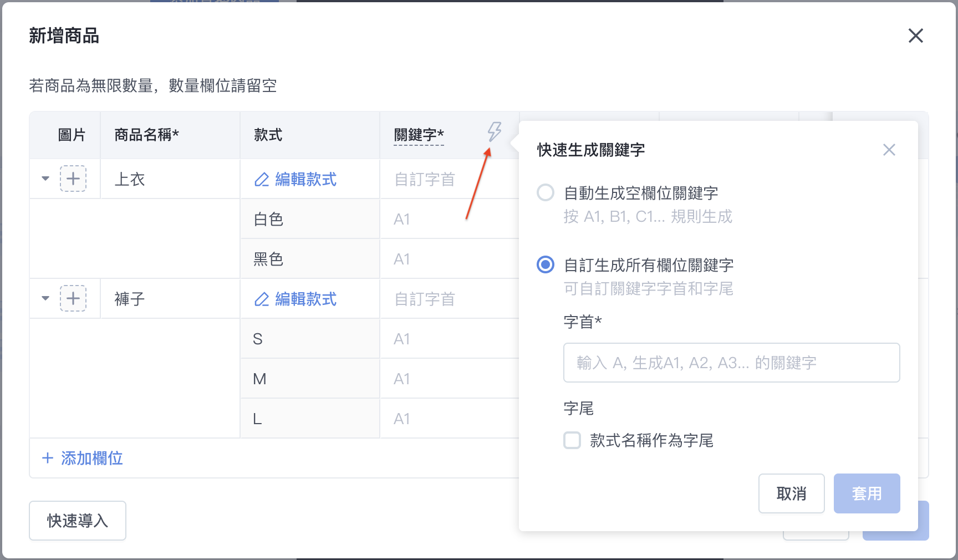The height and width of the screenshot is (560, 958).
Task: Edit styles for 上衣 product
Action: [295, 179]
